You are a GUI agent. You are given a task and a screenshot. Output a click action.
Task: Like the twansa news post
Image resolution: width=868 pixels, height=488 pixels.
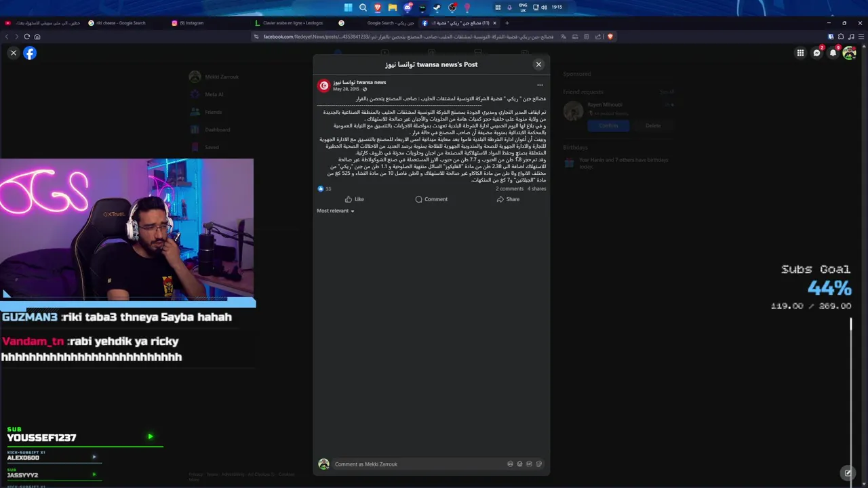pyautogui.click(x=354, y=199)
